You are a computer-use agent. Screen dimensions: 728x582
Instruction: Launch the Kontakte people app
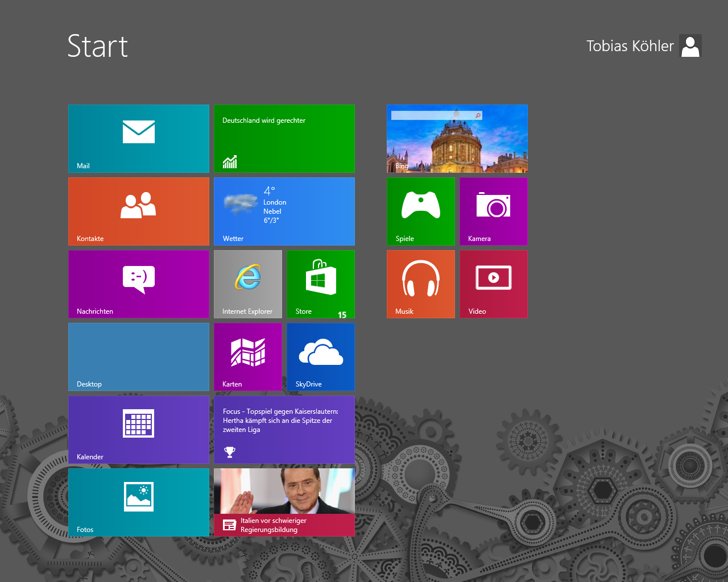[139, 211]
